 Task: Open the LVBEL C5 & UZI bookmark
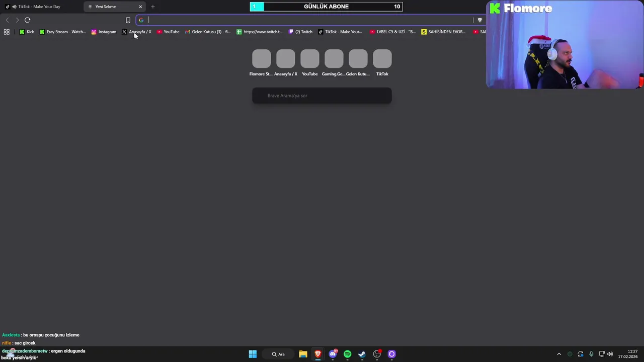pos(393,32)
